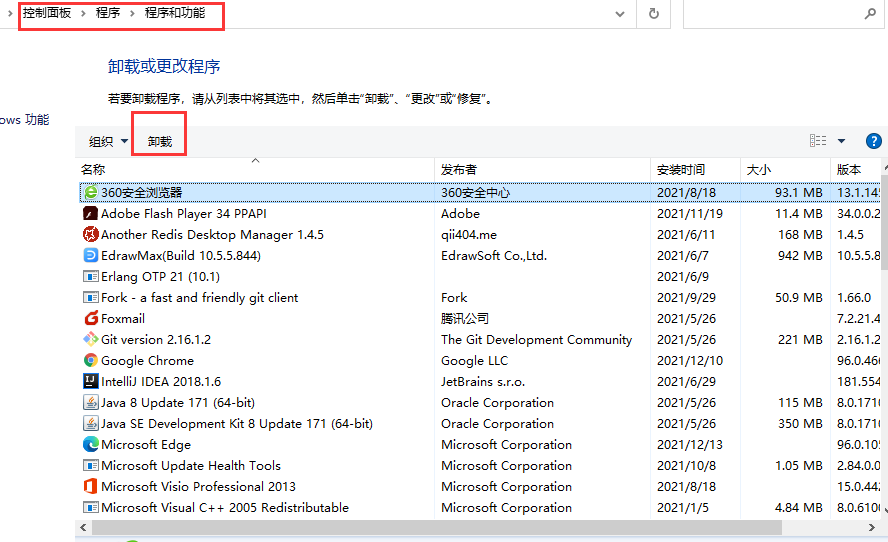Select Java SE Development Kit 8 Update 171
Image resolution: width=888 pixels, height=542 pixels.
point(237,423)
